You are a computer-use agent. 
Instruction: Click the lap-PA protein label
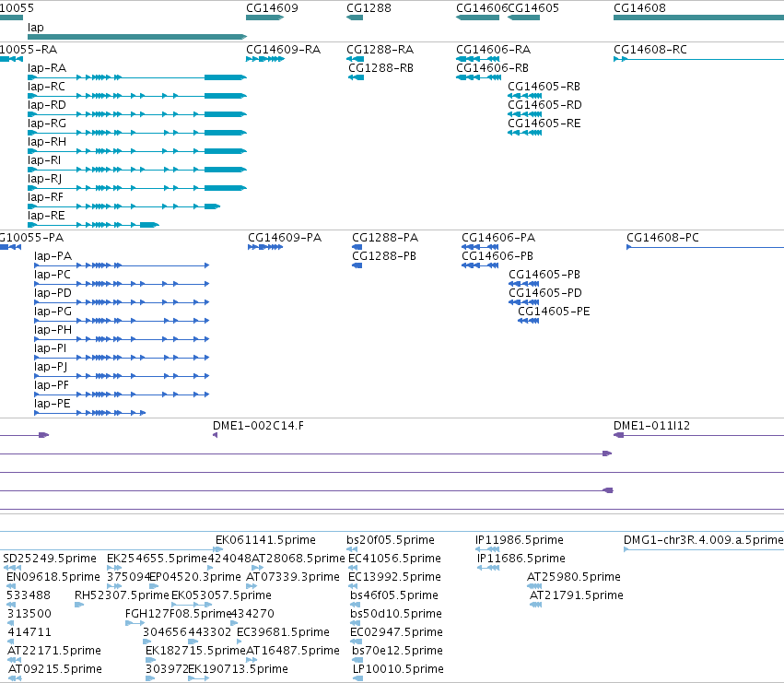53,256
